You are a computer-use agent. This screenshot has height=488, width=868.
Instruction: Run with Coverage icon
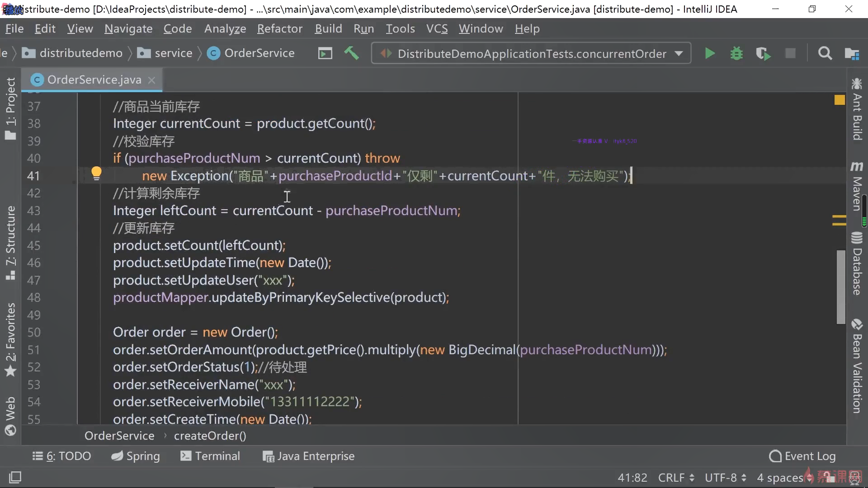tap(763, 54)
